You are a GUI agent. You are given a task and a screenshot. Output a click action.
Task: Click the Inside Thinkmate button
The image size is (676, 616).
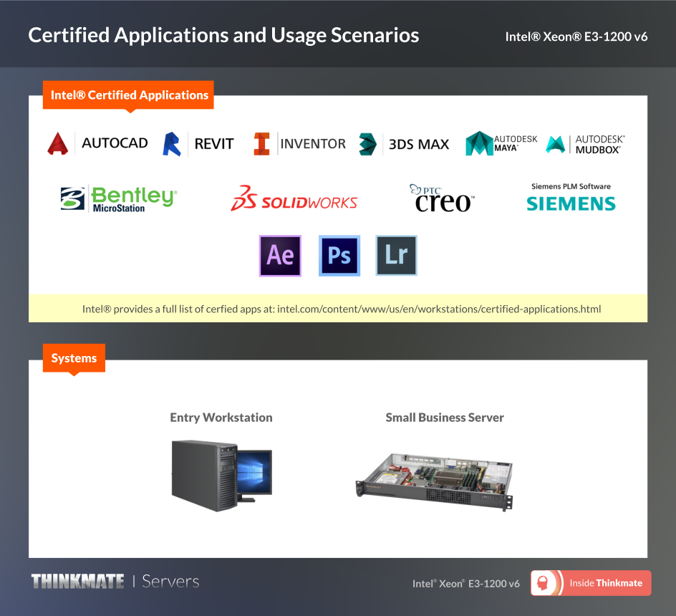(x=591, y=583)
